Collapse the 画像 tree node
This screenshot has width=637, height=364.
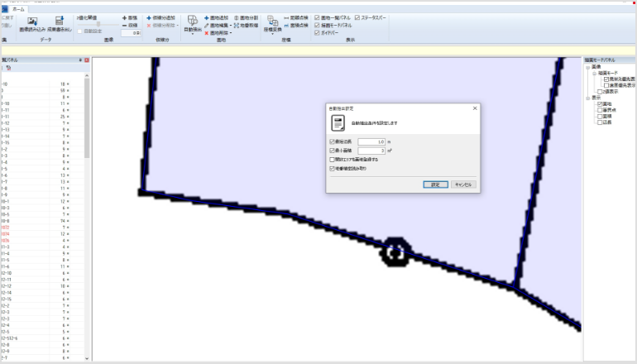[588, 67]
